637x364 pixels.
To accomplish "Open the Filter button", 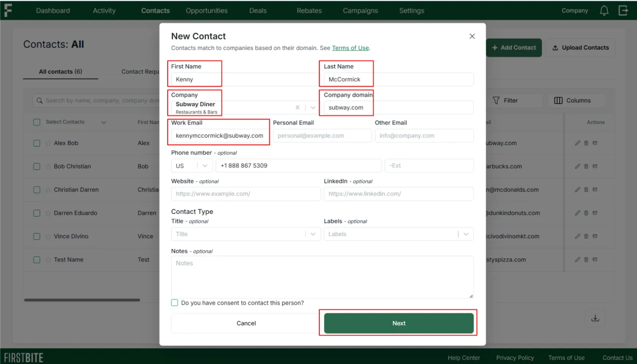I will coord(514,101).
